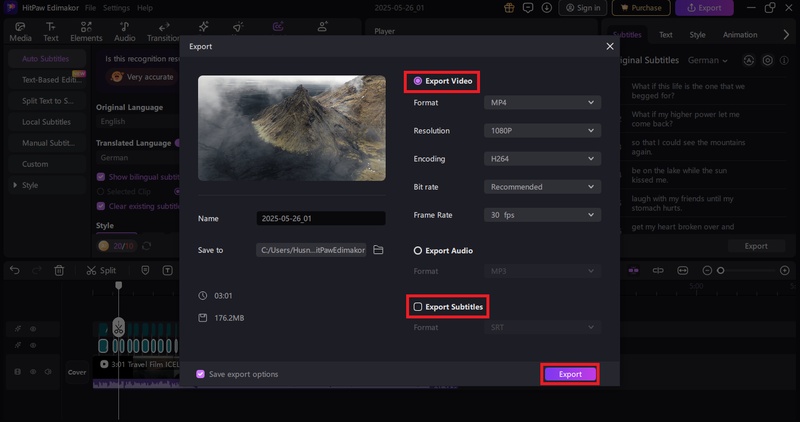The width and height of the screenshot is (800, 422).
Task: Click the info icon in subtitles panel
Action: click(786, 60)
